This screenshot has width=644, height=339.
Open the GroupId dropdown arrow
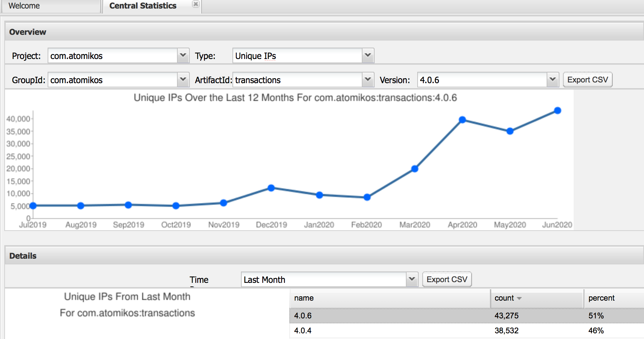183,80
